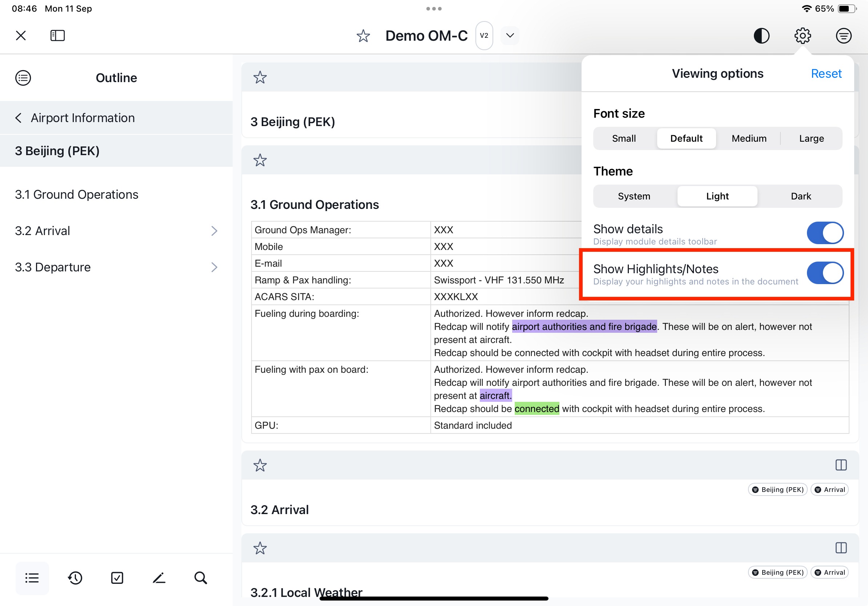Choose the Large font size segment
Viewport: 868px width, 606px height.
(811, 138)
